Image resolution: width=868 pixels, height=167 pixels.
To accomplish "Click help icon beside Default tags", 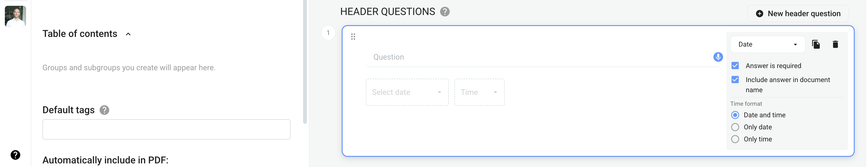I will pos(104,110).
